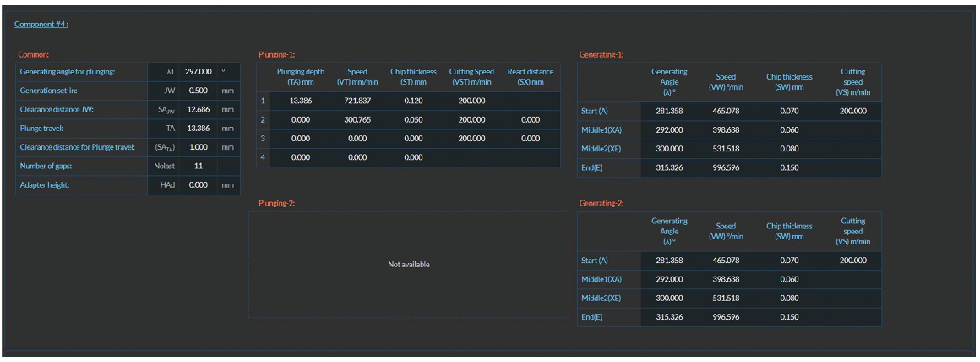980x362 pixels.
Task: Click the 'HAd' symbol cell
Action: (167, 185)
